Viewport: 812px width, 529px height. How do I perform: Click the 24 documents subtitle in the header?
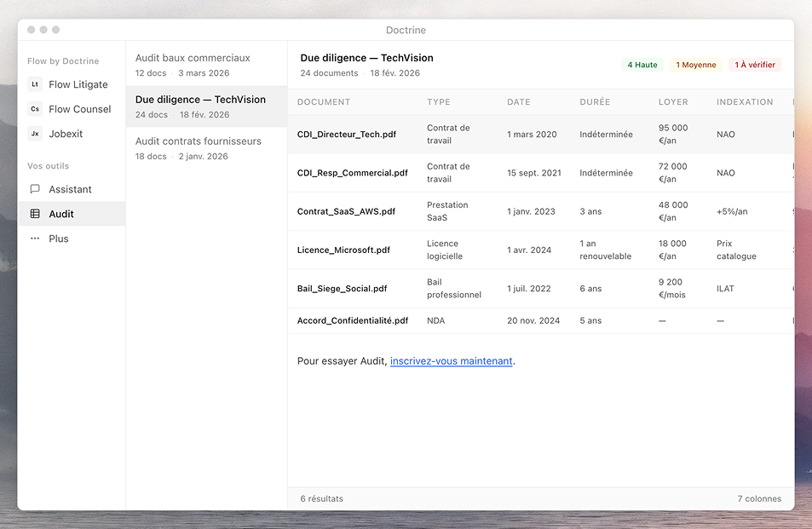point(329,73)
